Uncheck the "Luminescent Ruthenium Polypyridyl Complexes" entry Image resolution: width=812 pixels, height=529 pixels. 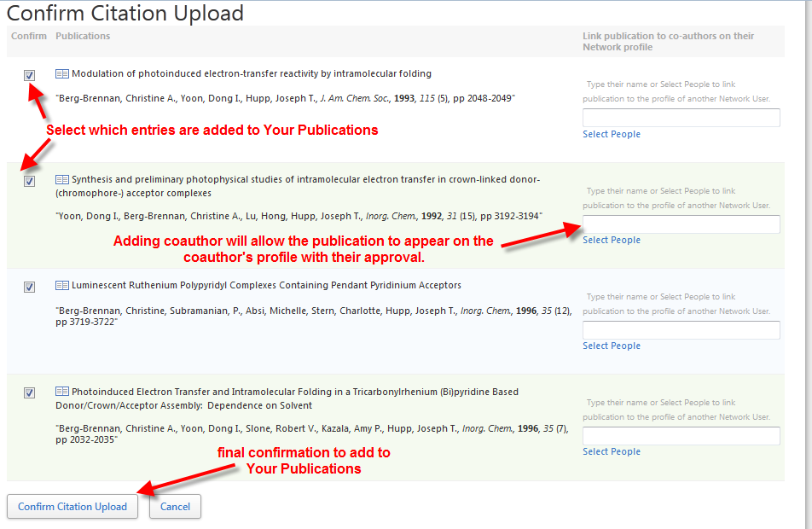pos(29,287)
